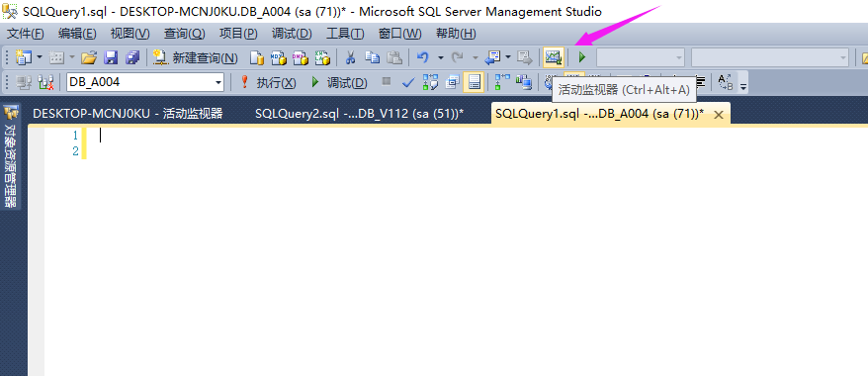Click the 新建查询(N) button
Image resolution: width=868 pixels, height=376 pixels.
point(196,57)
